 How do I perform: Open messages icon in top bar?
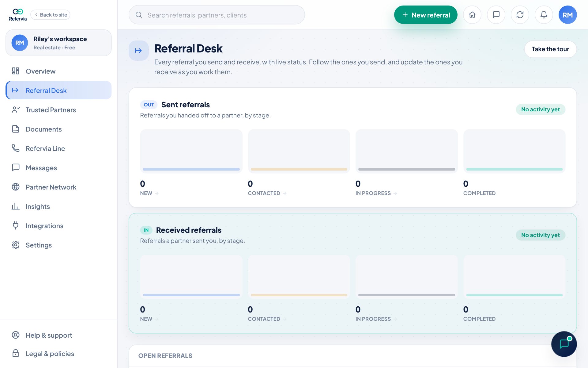pyautogui.click(x=496, y=15)
